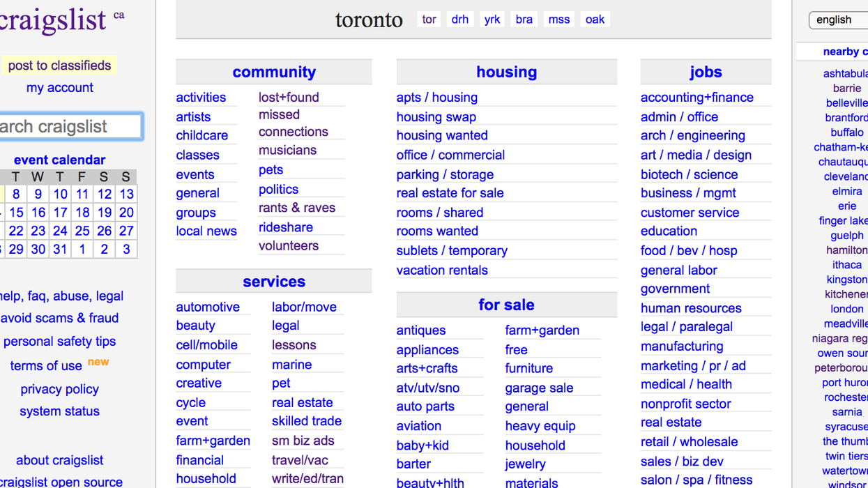Viewport: 868px width, 488px height.
Task: Browse apts / housing listings
Action: click(437, 98)
